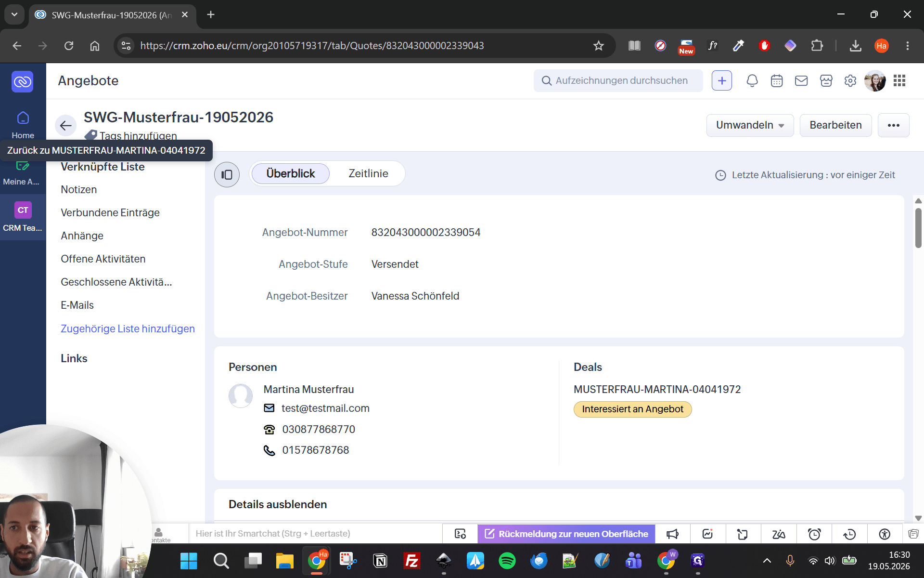Image resolution: width=924 pixels, height=578 pixels.
Task: Collapse the Details ausblenden section
Action: pyautogui.click(x=278, y=504)
